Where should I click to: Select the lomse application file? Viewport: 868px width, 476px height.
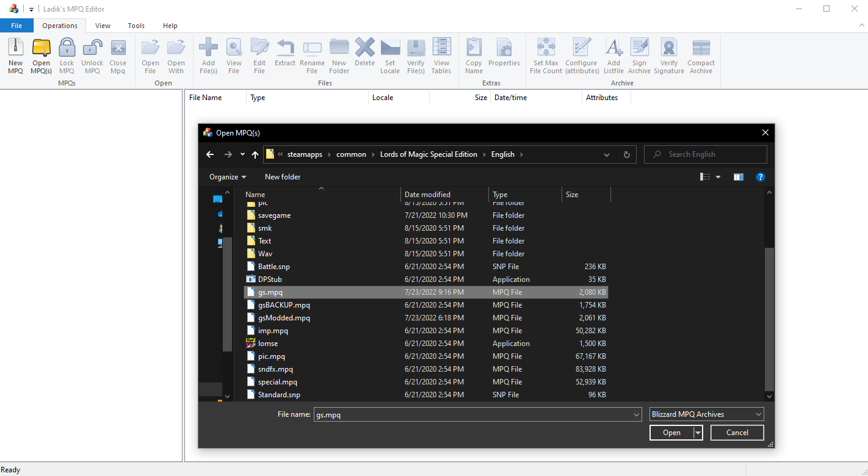tap(426, 344)
